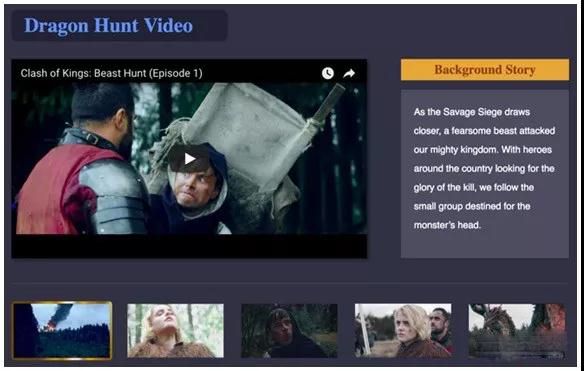Play the Clash of Kings video
This screenshot has width=584, height=371.
[190, 159]
